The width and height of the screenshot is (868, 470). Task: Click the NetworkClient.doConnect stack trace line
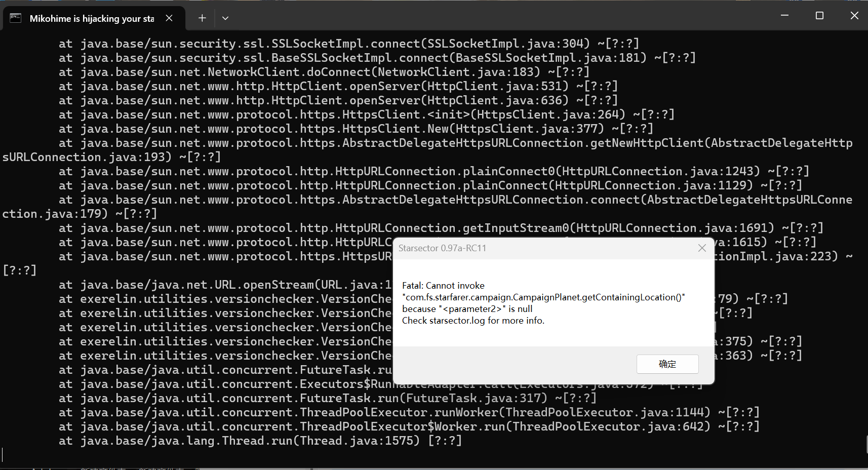(324, 72)
